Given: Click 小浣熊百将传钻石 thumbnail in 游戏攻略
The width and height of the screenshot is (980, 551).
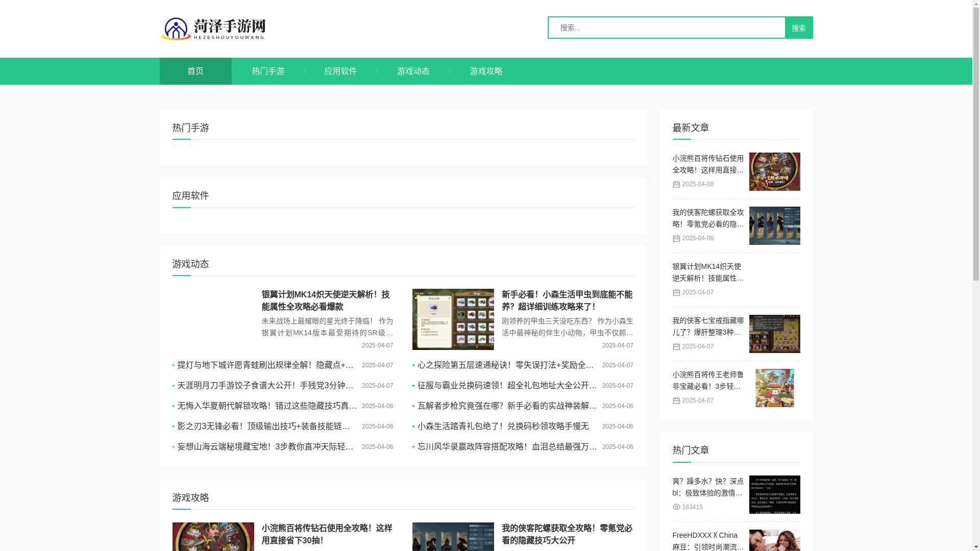Looking at the screenshot, I should pos(213,537).
